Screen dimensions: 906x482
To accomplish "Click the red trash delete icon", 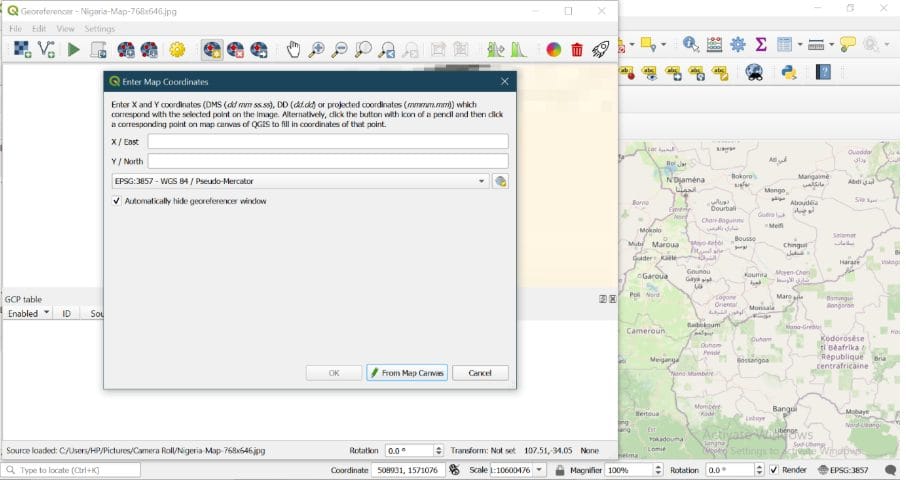I will pyautogui.click(x=577, y=49).
